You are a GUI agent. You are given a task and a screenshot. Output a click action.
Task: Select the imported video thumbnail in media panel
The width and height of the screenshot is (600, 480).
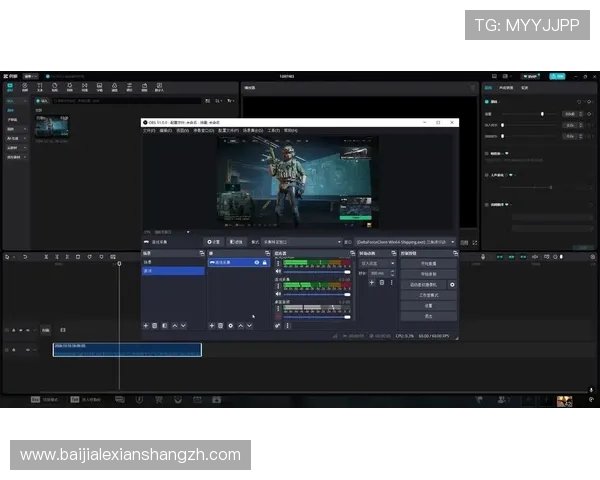tap(51, 125)
